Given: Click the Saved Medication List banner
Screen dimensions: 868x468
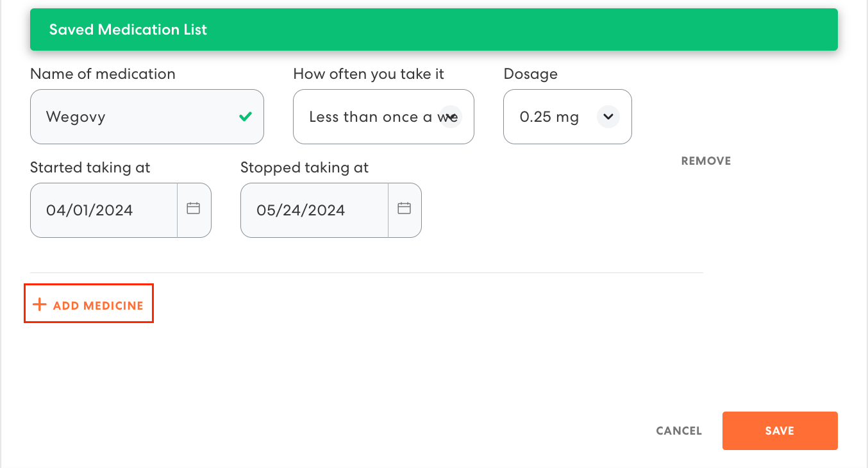Looking at the screenshot, I should (x=433, y=29).
